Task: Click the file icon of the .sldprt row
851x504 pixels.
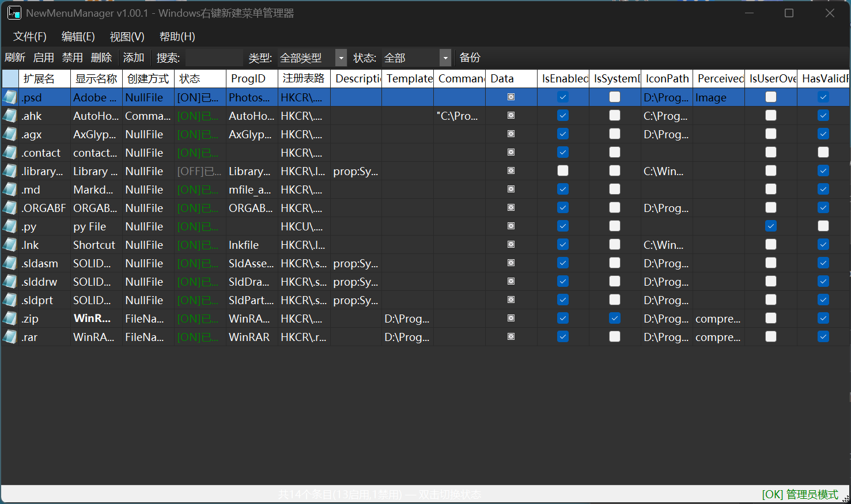Action: coord(10,300)
